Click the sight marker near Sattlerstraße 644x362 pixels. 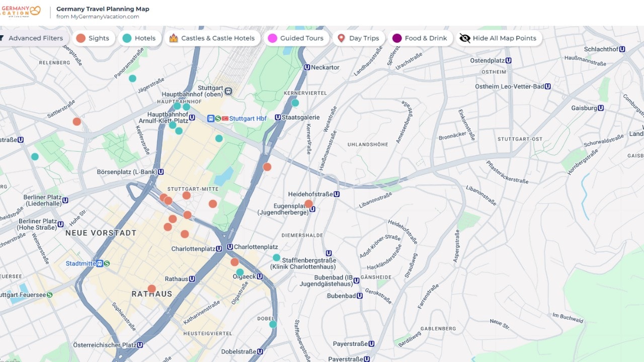point(76,122)
